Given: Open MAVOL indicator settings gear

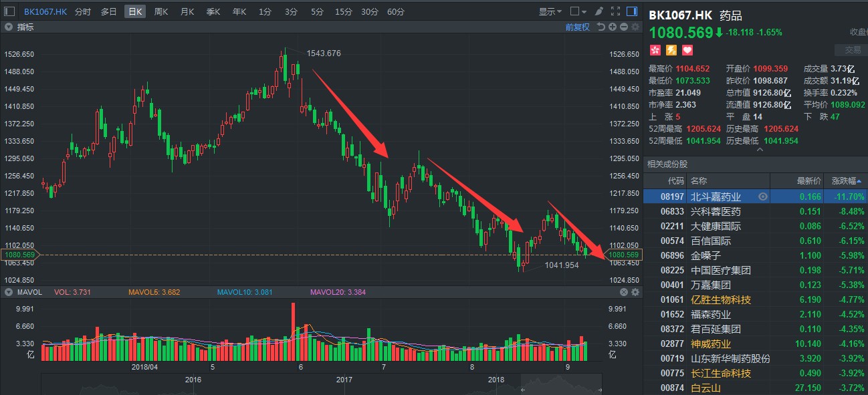Looking at the screenshot, I should [x=635, y=292].
